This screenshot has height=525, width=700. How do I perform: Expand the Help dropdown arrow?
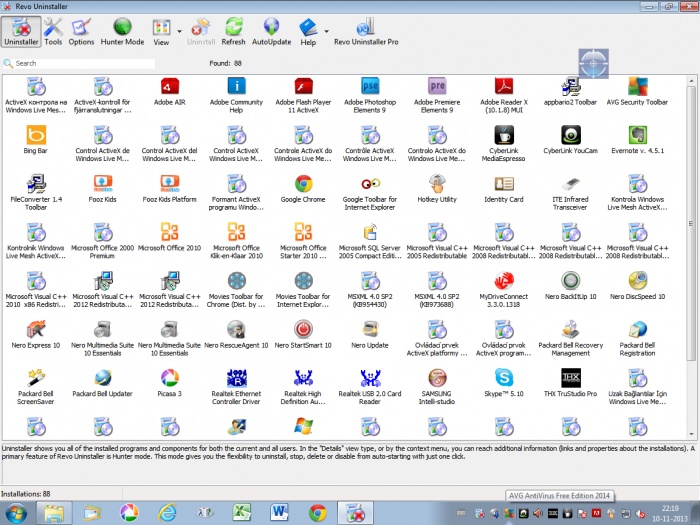tap(326, 31)
